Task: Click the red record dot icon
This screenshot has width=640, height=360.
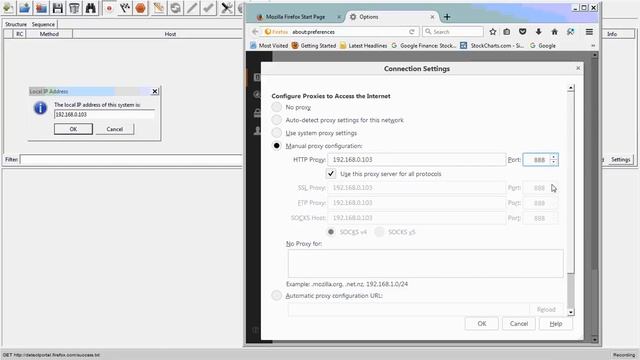Action: click(109, 8)
